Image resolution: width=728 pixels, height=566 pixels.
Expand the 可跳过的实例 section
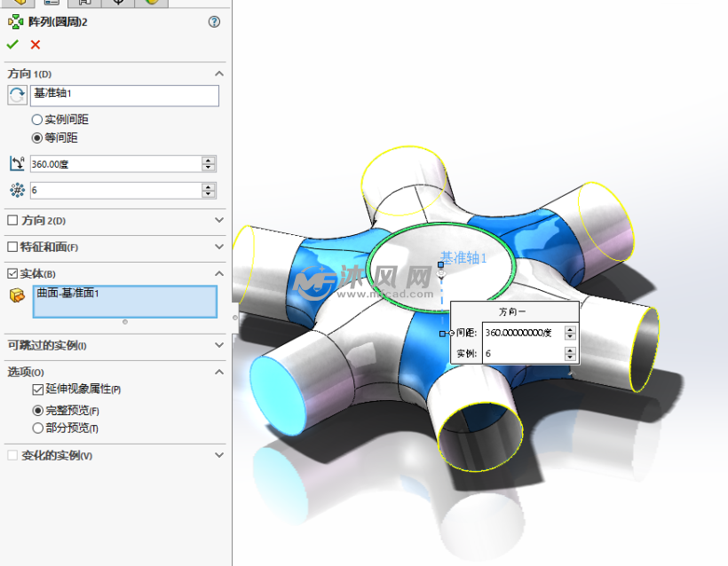(x=219, y=345)
